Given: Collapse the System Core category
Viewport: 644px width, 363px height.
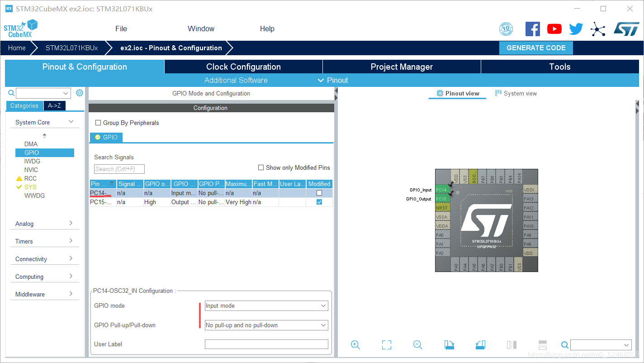Looking at the screenshot, I should coord(71,122).
